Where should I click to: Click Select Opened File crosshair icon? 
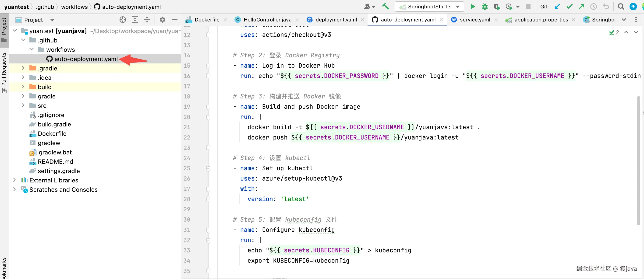[123, 20]
